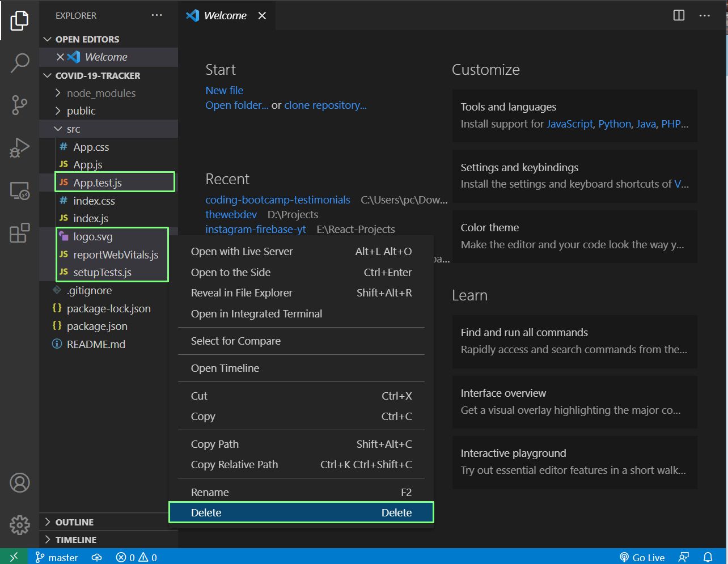The width and height of the screenshot is (728, 564).
Task: Open the Manage gear icon
Action: (19, 525)
